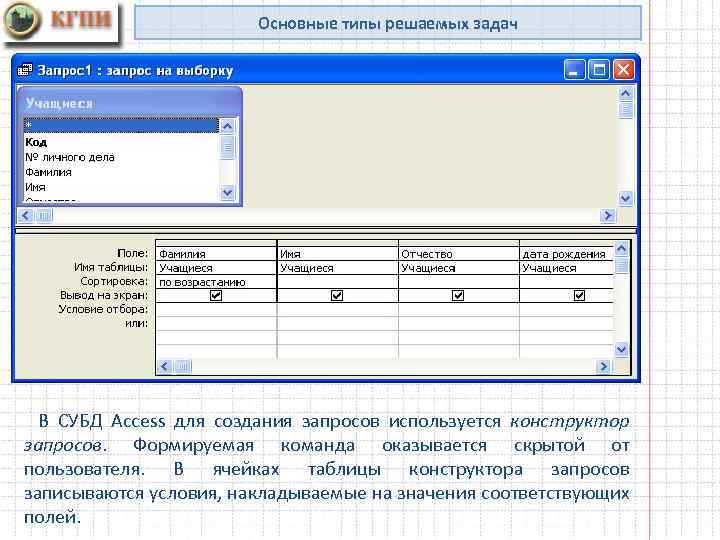Click column selector bar above Имя
This screenshot has width=720, height=540.
pyautogui.click(x=338, y=243)
